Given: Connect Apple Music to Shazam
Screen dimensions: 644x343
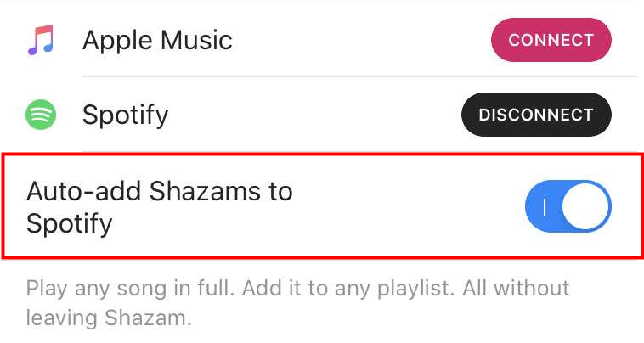Looking at the screenshot, I should (551, 40).
